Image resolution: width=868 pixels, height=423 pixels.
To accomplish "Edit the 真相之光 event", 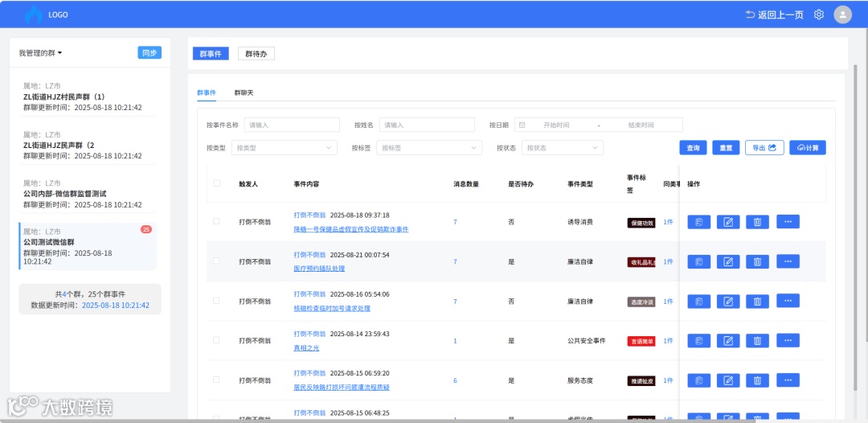I will pyautogui.click(x=728, y=341).
